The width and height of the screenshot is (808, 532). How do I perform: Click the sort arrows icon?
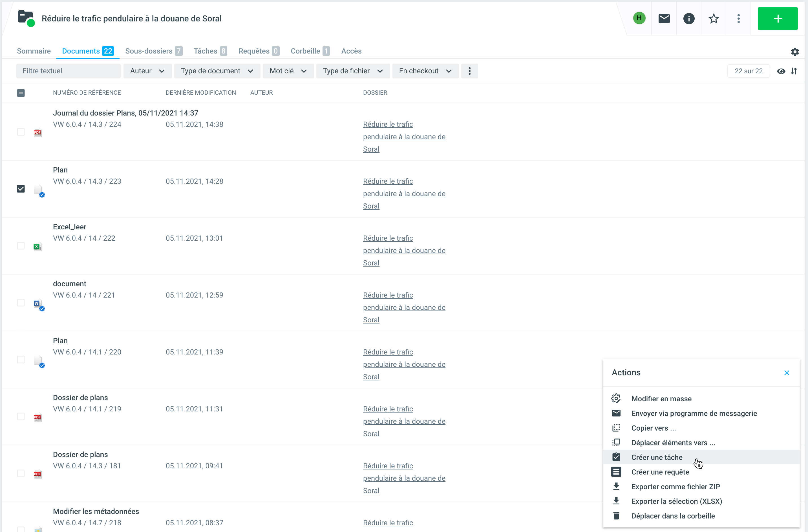coord(794,71)
